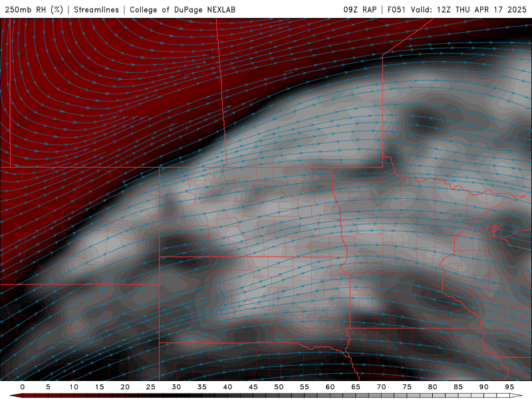Click "Valid: 12Z THU APR 17 2025" text

[469, 9]
